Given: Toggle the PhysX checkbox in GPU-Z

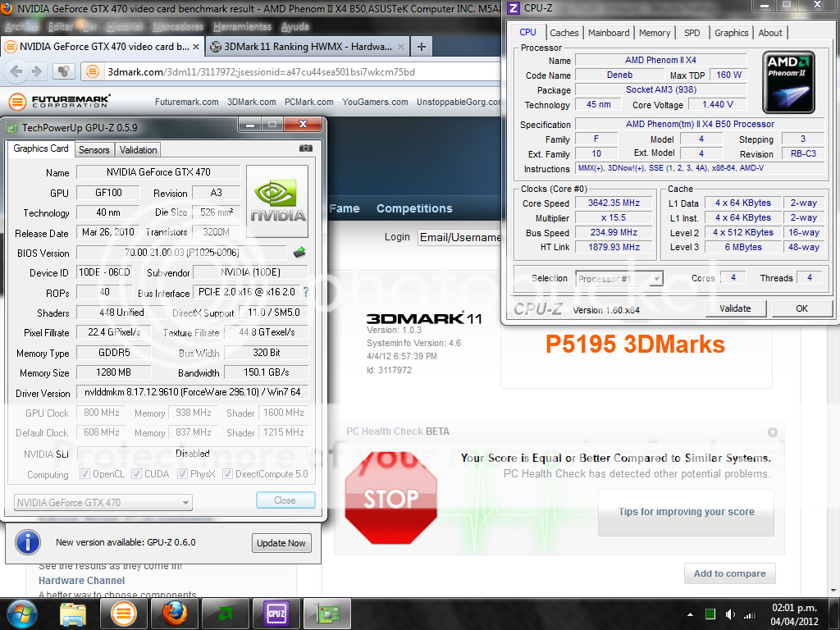Looking at the screenshot, I should 183,474.
